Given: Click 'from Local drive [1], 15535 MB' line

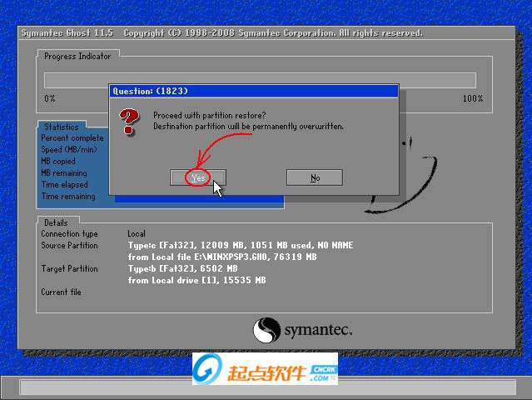Looking at the screenshot, I should pyautogui.click(x=196, y=280).
